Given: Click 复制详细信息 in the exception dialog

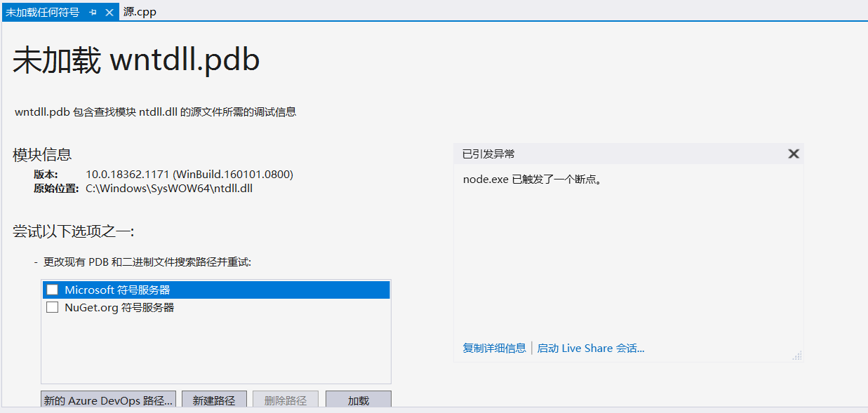Looking at the screenshot, I should pos(494,348).
